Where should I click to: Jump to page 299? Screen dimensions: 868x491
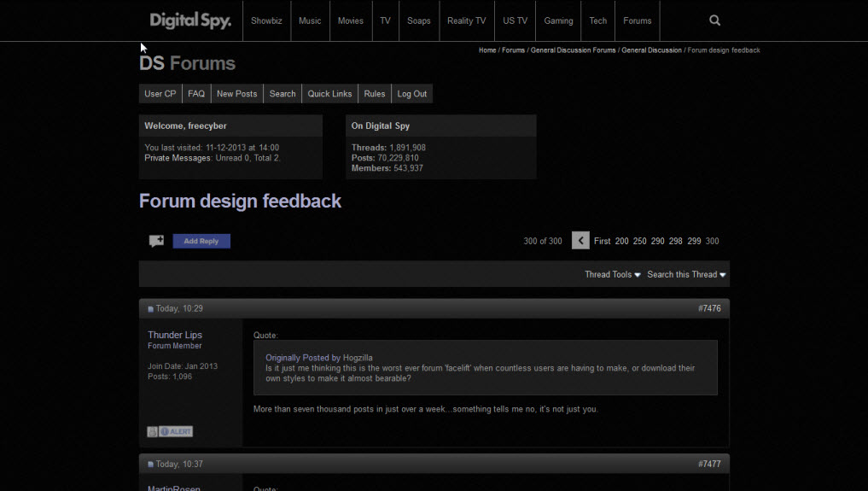click(694, 241)
